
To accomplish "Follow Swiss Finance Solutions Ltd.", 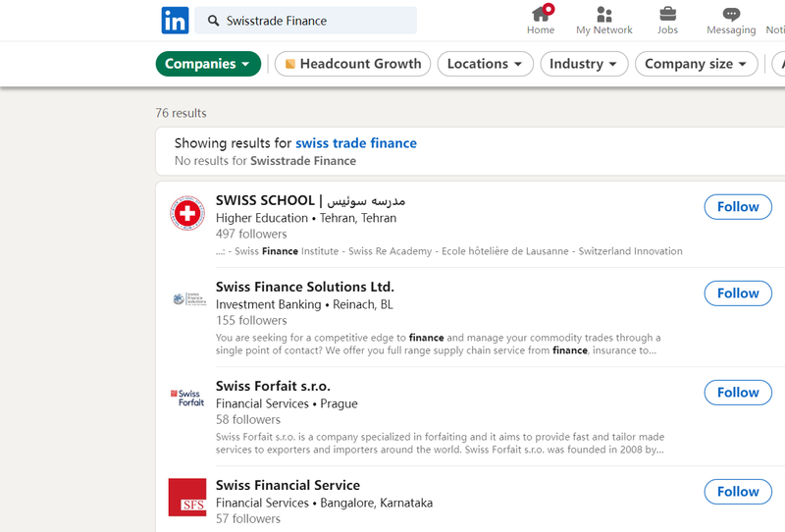I will click(x=738, y=293).
